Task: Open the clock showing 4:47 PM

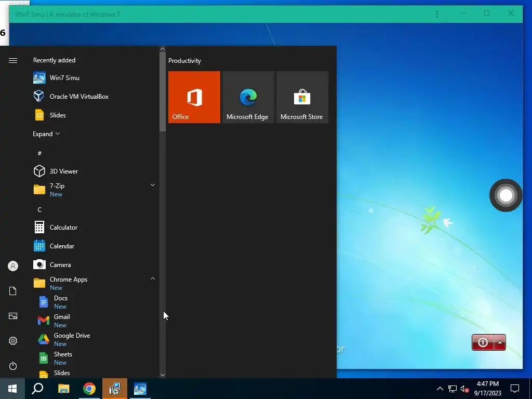Action: pos(487,389)
